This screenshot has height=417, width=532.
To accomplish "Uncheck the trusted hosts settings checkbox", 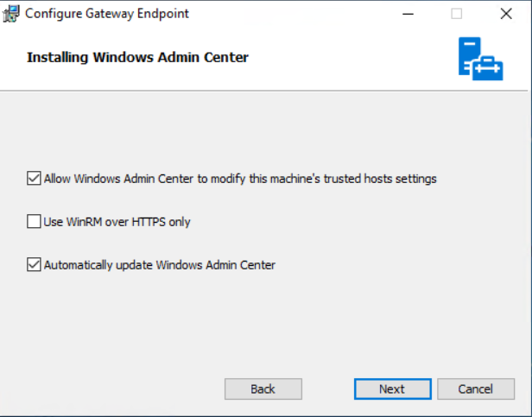I will (35, 179).
